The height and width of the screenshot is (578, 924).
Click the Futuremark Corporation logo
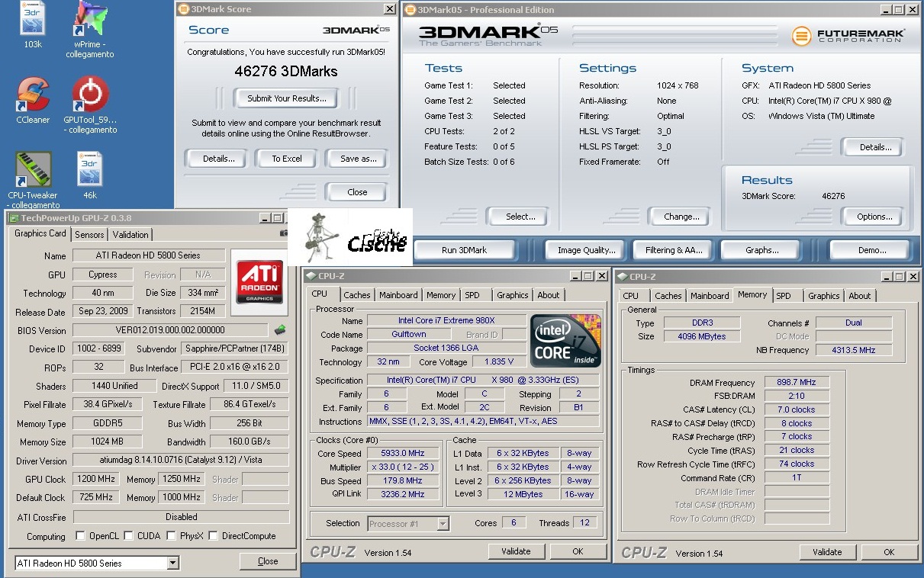(848, 36)
